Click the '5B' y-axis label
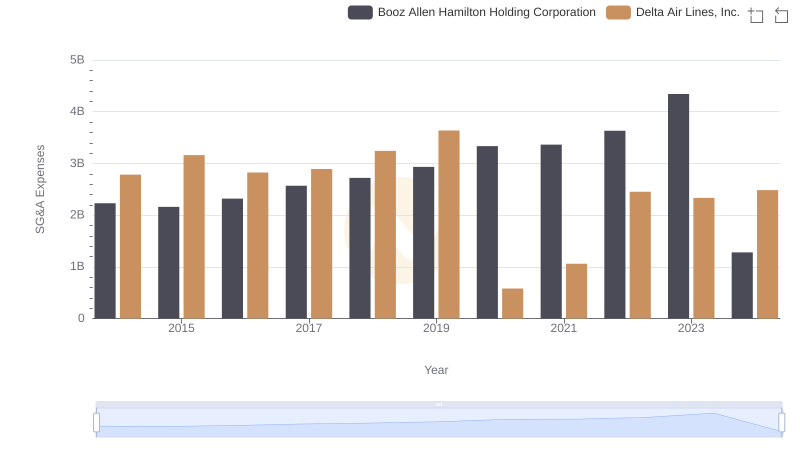 point(78,60)
